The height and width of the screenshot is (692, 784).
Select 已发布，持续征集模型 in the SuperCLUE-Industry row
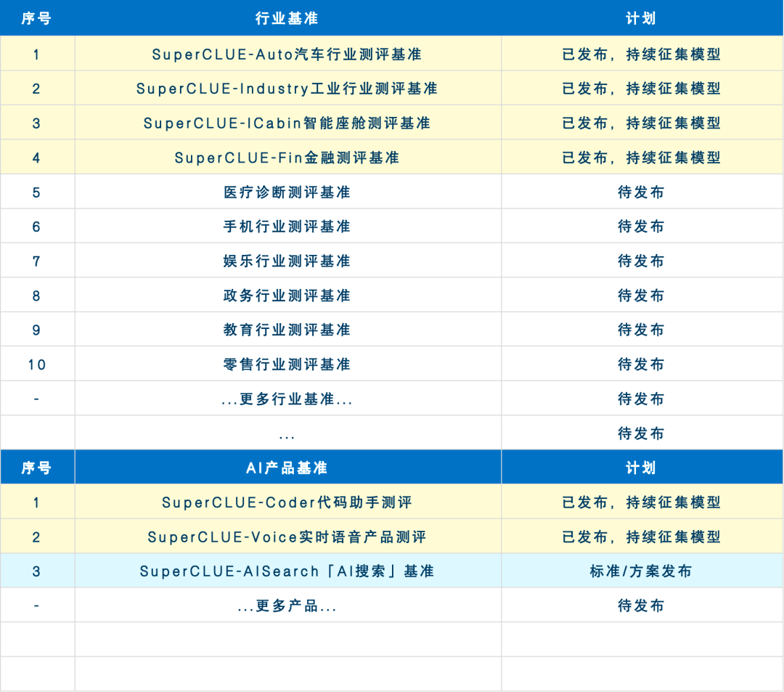coord(641,89)
